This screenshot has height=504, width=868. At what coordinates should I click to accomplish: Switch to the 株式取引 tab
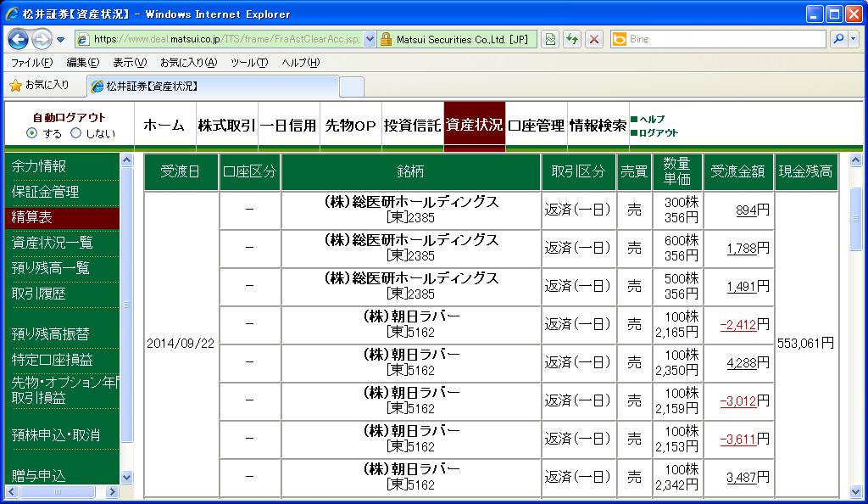[x=226, y=126]
